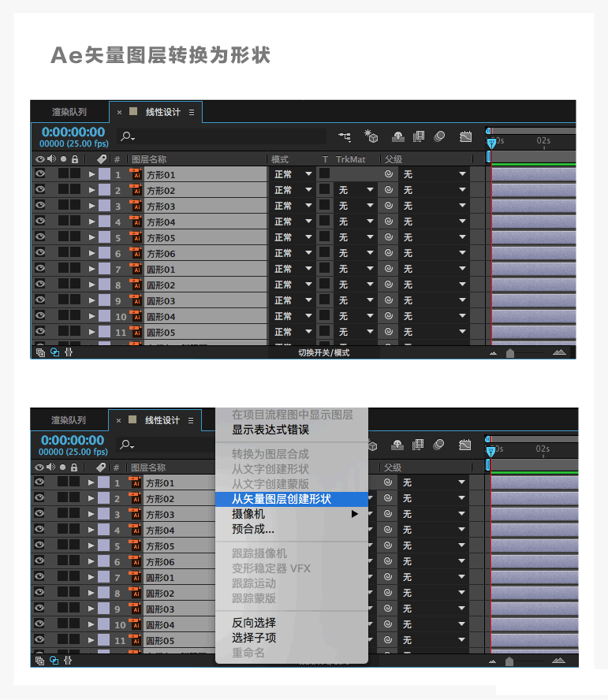Toggle preserve transparency box for 方形02, top panel
The width and height of the screenshot is (608, 700).
point(324,189)
